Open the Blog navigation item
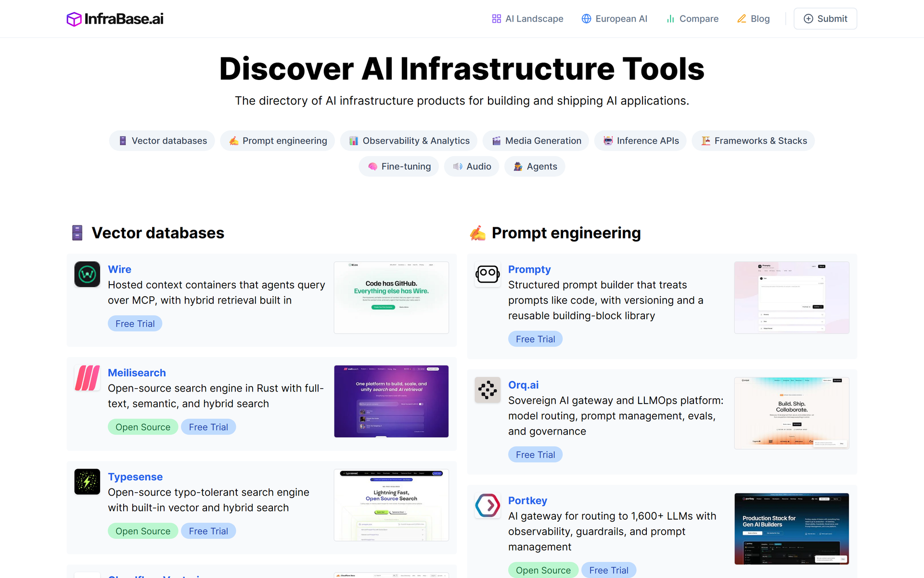The height and width of the screenshot is (578, 924). (754, 19)
